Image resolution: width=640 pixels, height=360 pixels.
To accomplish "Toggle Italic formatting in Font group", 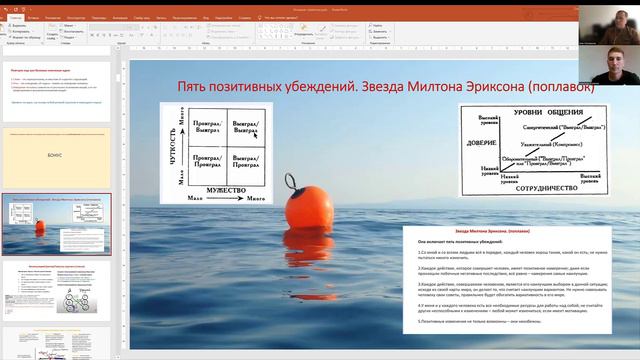I will (98, 35).
